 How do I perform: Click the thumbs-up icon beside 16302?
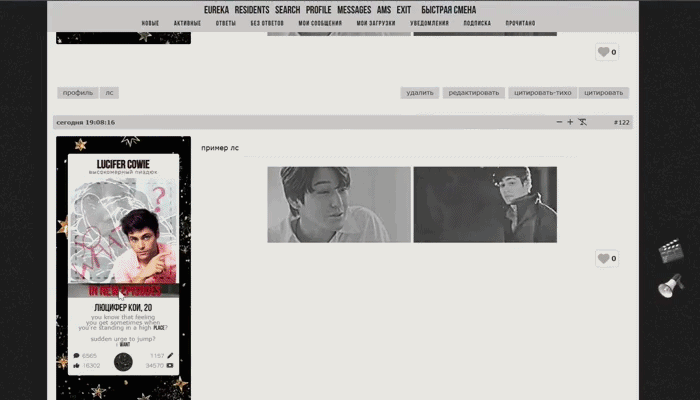[76, 365]
